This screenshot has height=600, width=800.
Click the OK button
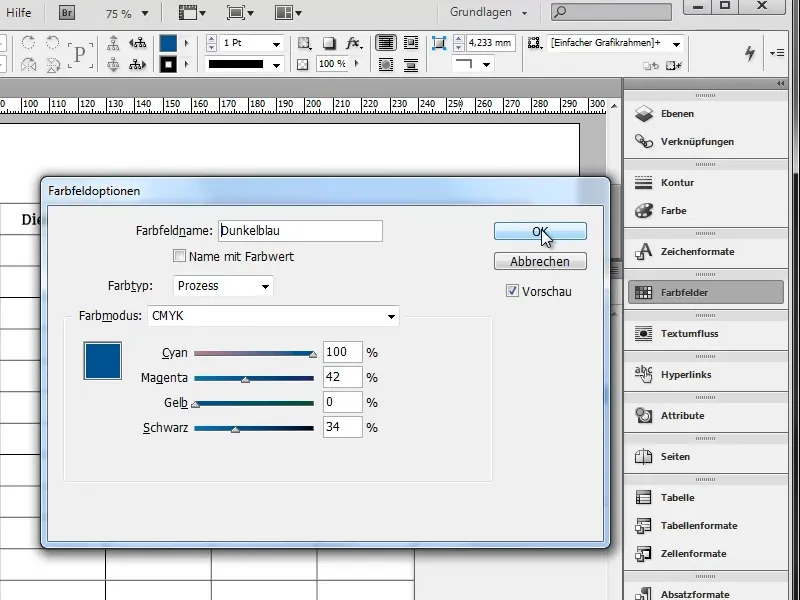(x=540, y=231)
